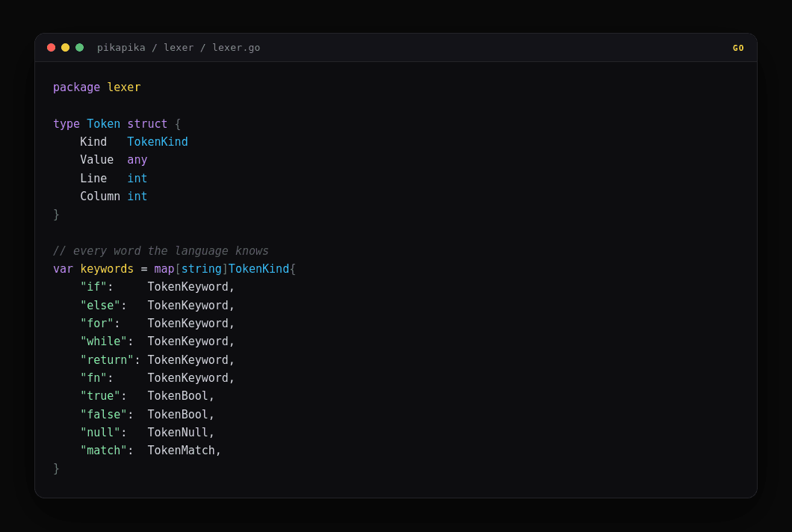Click the "false" string key
Screen dimensions: 792x532
[x=104, y=414]
